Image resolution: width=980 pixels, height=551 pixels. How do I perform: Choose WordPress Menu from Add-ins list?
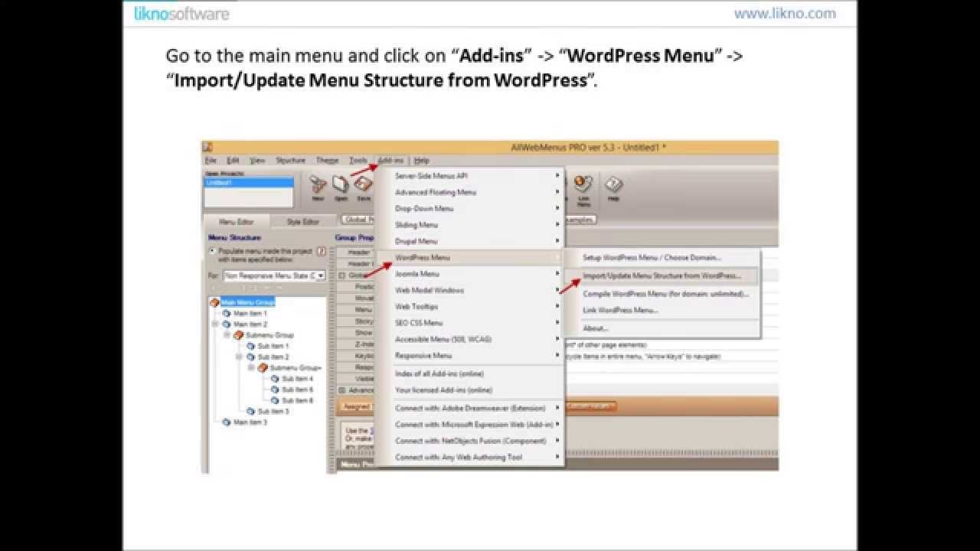(x=470, y=257)
